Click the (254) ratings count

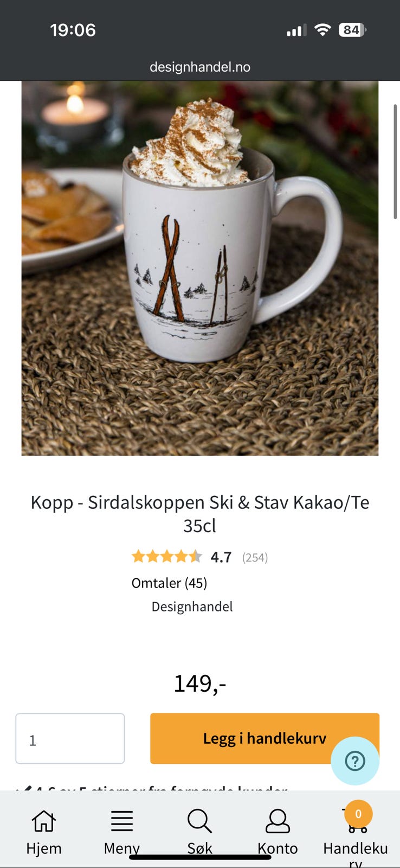[255, 558]
